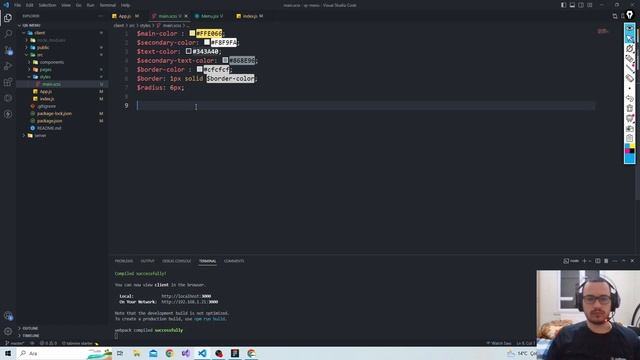Select the line tool in annotation toolbar
This screenshot has width=640, height=360.
[630, 68]
